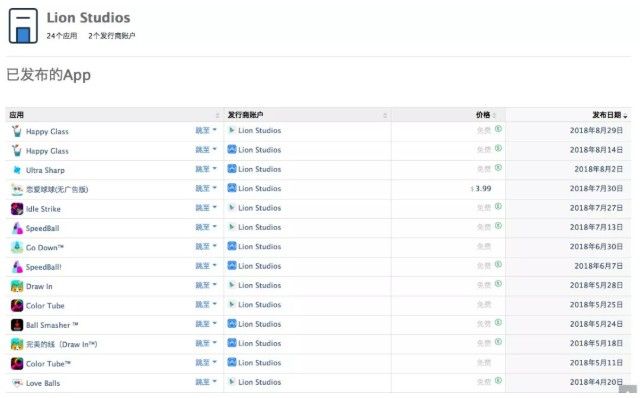643x398 pixels.
Task: Click in-app purchase icon in Ultra Sharp row
Action: pyautogui.click(x=498, y=167)
